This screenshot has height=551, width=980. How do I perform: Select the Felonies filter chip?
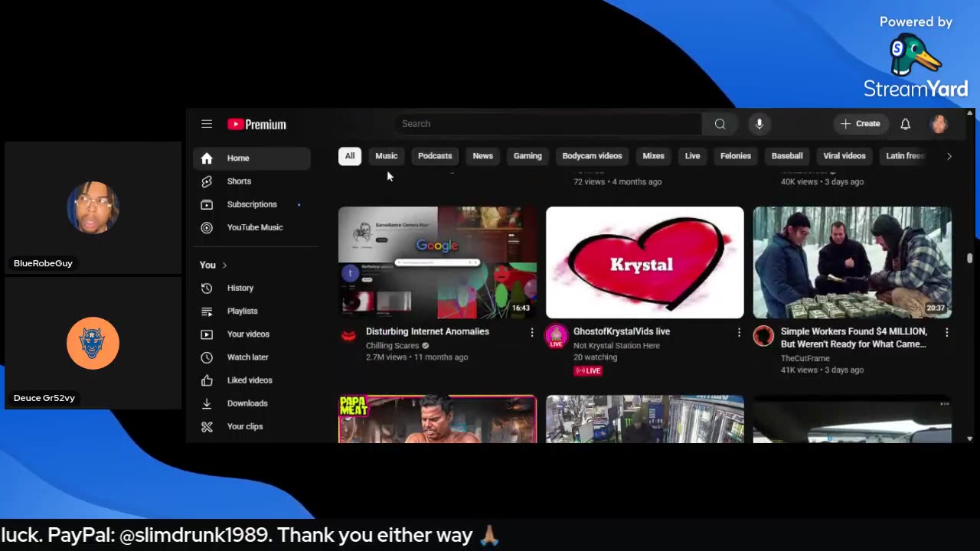tap(736, 156)
